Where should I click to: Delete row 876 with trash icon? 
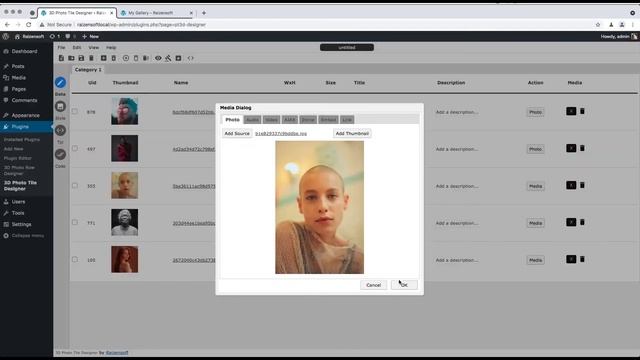(582, 111)
